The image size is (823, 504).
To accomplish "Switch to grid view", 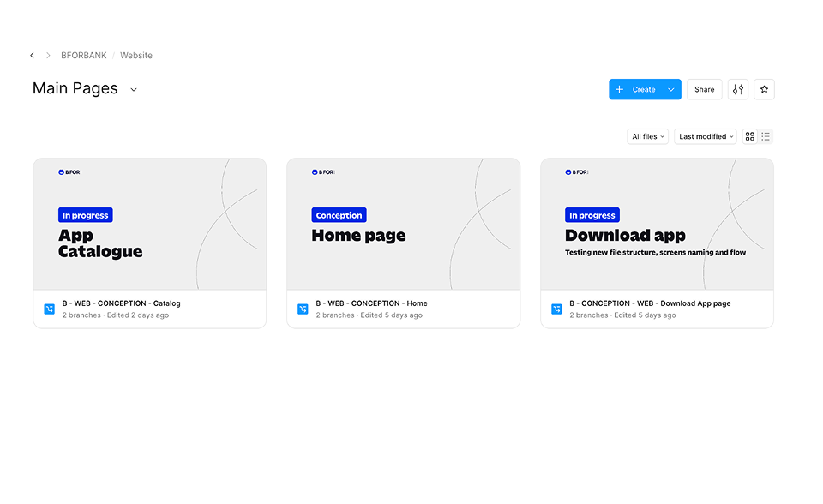I will pyautogui.click(x=750, y=136).
